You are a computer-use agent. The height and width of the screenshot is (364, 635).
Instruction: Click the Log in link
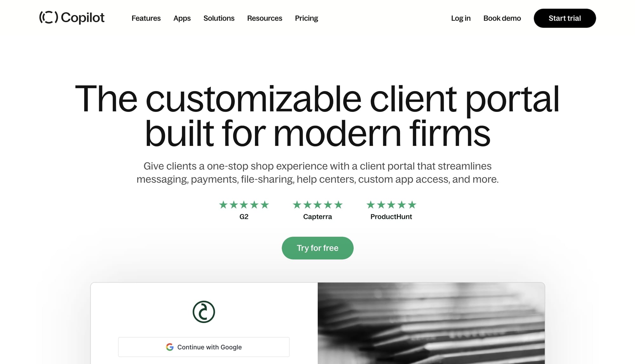point(461,18)
